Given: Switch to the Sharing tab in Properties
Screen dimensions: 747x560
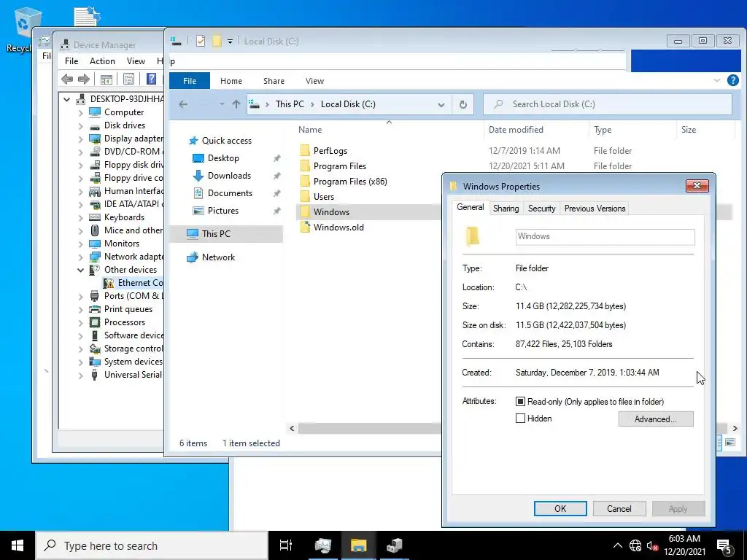Looking at the screenshot, I should pos(506,209).
